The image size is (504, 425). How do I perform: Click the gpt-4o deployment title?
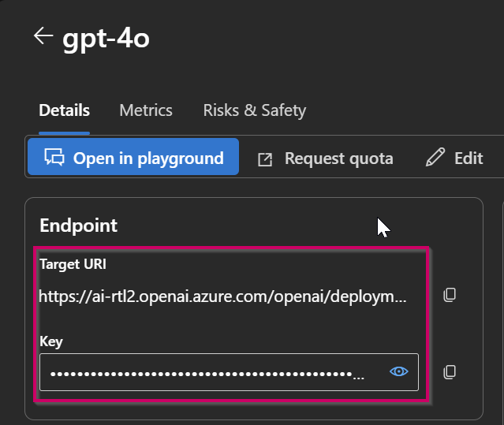click(x=106, y=39)
